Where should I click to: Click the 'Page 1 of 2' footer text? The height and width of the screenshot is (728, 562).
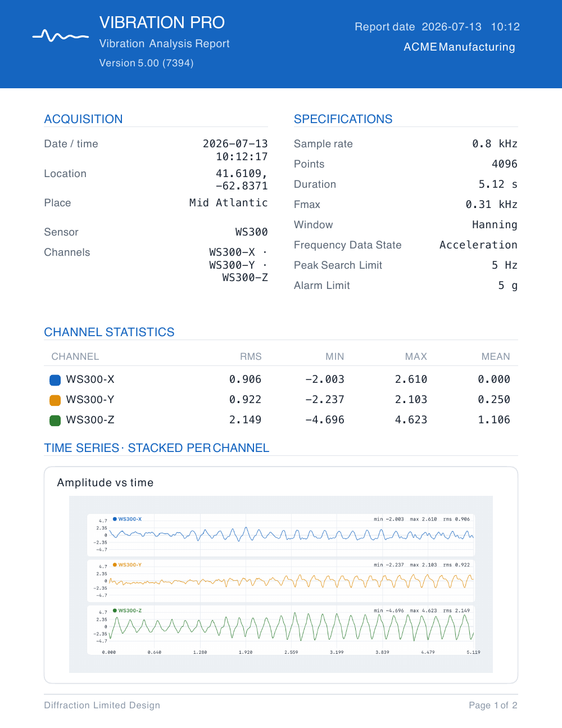tap(493, 706)
